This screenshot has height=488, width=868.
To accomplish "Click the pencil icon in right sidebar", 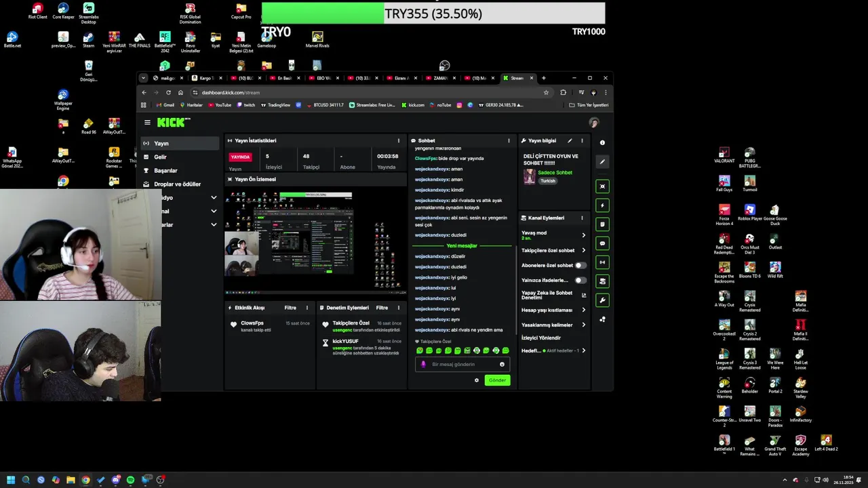I will pos(602,162).
